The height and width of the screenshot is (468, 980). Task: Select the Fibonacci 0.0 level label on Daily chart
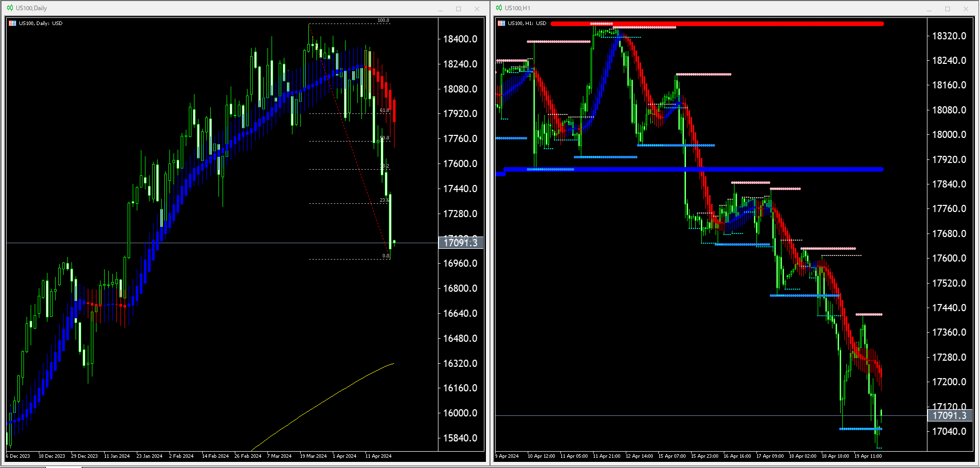[386, 256]
